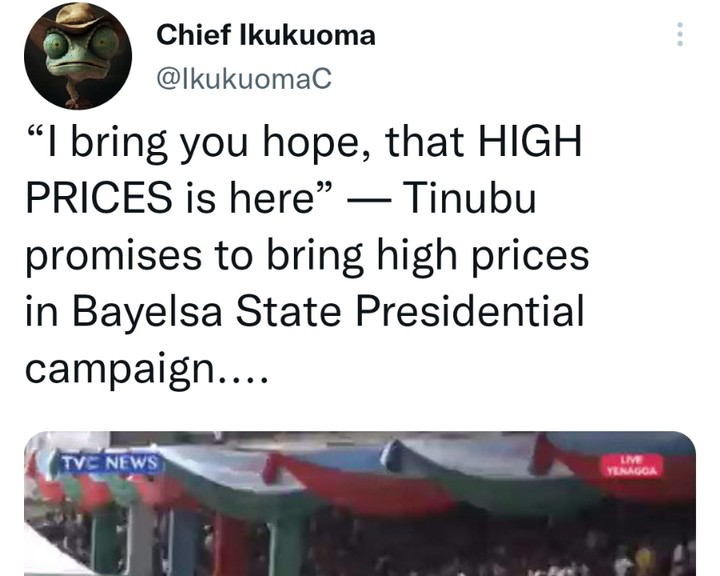Click the word "campaign...." ending the tweet
Screen dimensions: 720x576
(x=146, y=369)
